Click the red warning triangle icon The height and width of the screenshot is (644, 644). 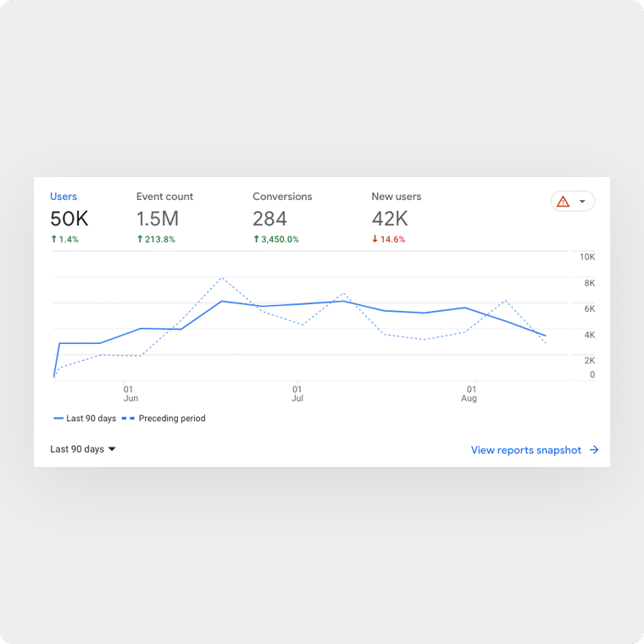pos(563,202)
